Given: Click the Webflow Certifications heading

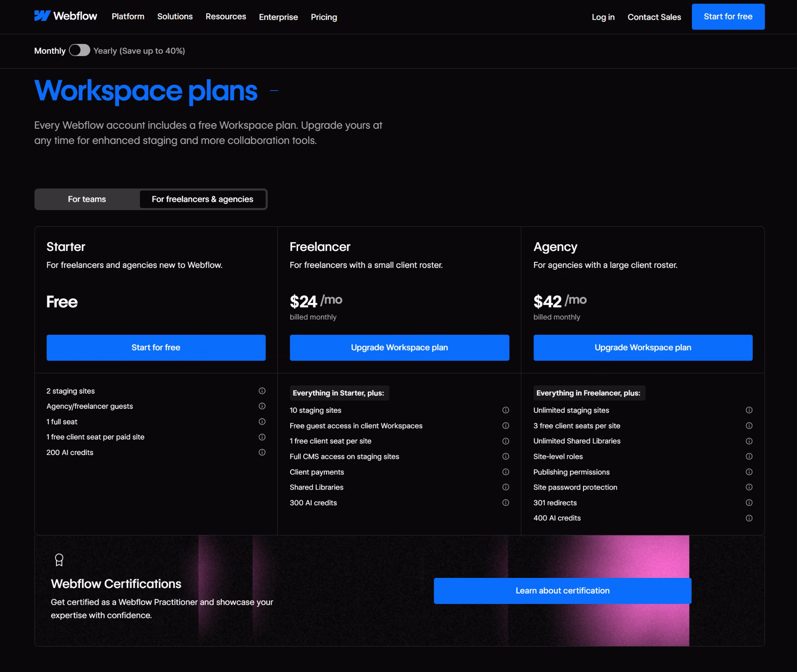Looking at the screenshot, I should click(116, 584).
